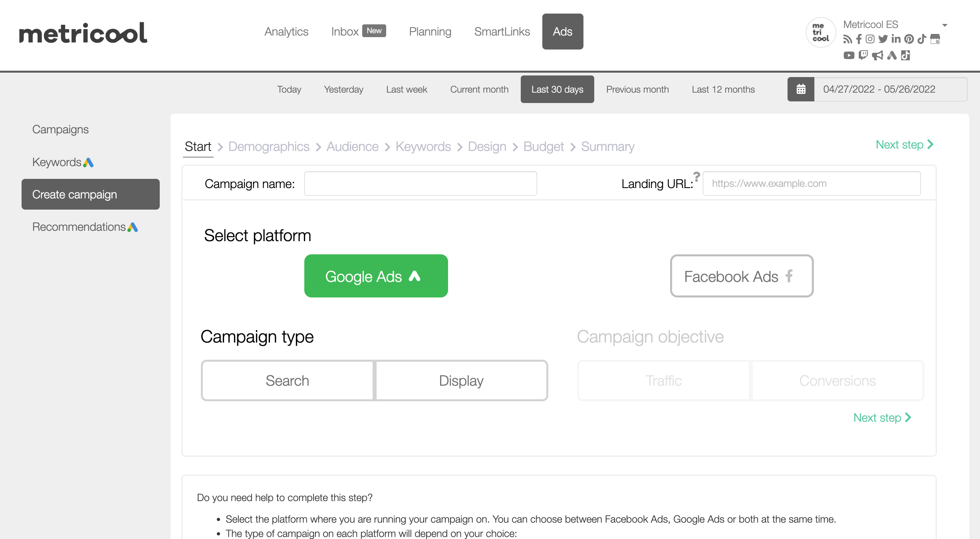Image resolution: width=980 pixels, height=539 pixels.
Task: Select the Display campaign type
Action: pos(461,380)
